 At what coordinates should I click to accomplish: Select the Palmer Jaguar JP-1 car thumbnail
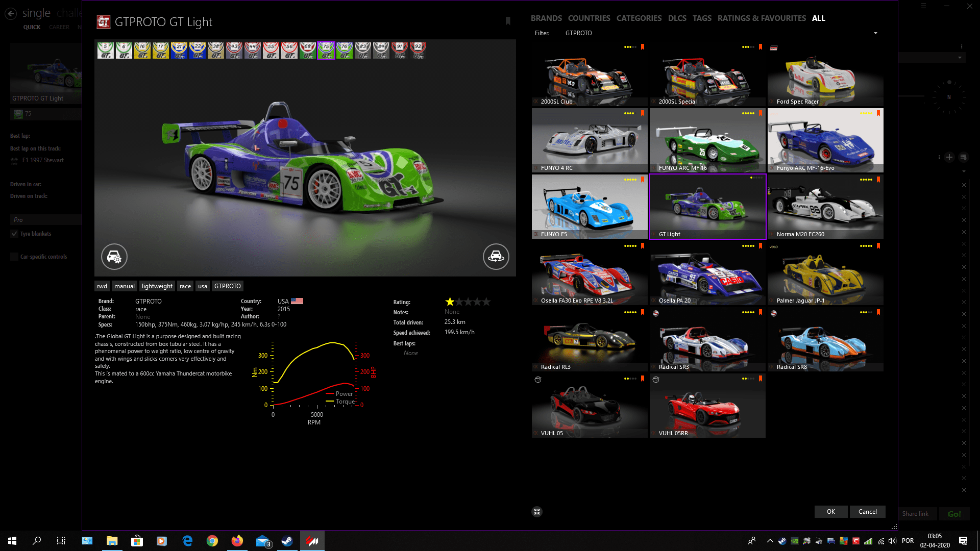825,273
